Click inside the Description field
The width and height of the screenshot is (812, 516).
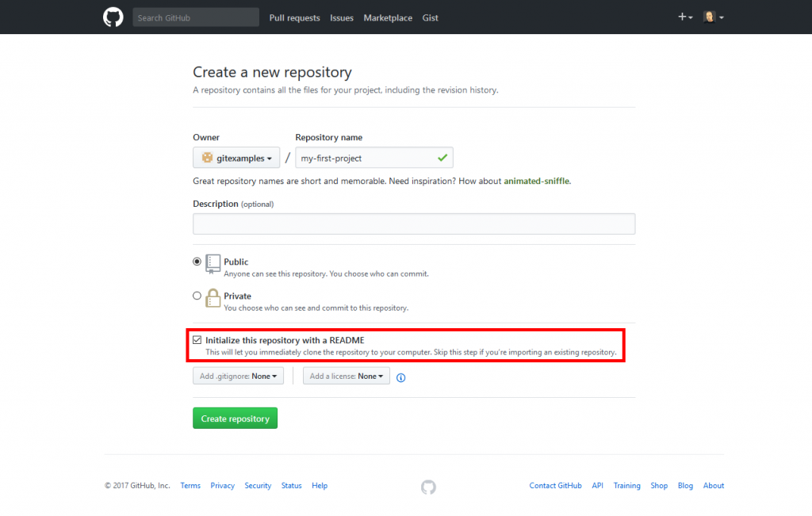pyautogui.click(x=413, y=224)
